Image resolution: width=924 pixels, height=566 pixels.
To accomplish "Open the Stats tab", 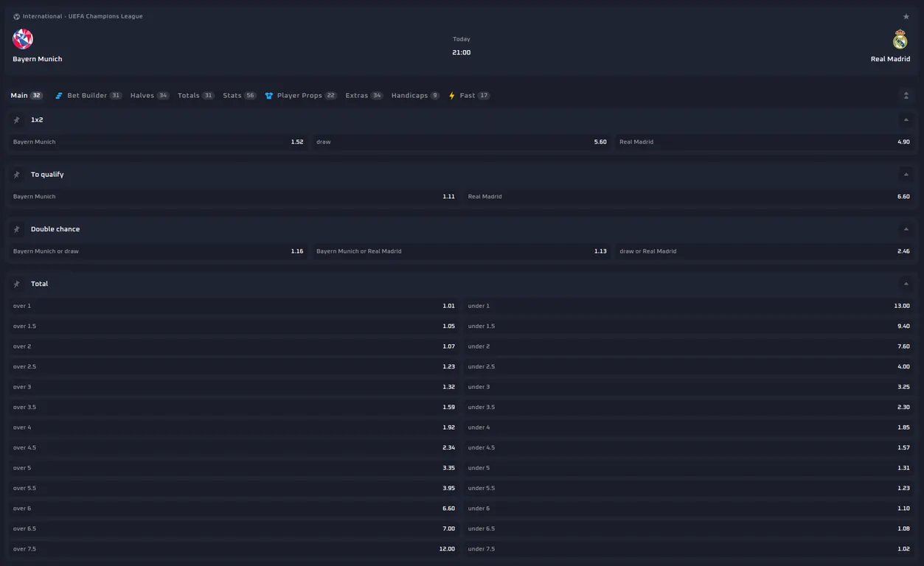I will point(240,96).
